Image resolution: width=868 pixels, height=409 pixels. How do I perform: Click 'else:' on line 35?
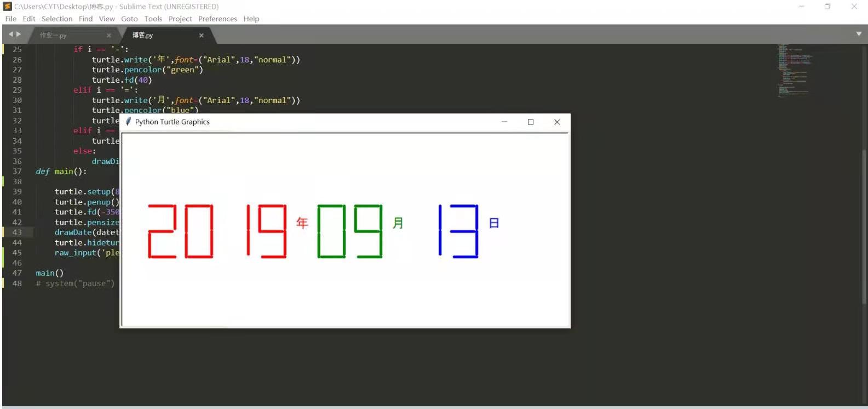(84, 151)
